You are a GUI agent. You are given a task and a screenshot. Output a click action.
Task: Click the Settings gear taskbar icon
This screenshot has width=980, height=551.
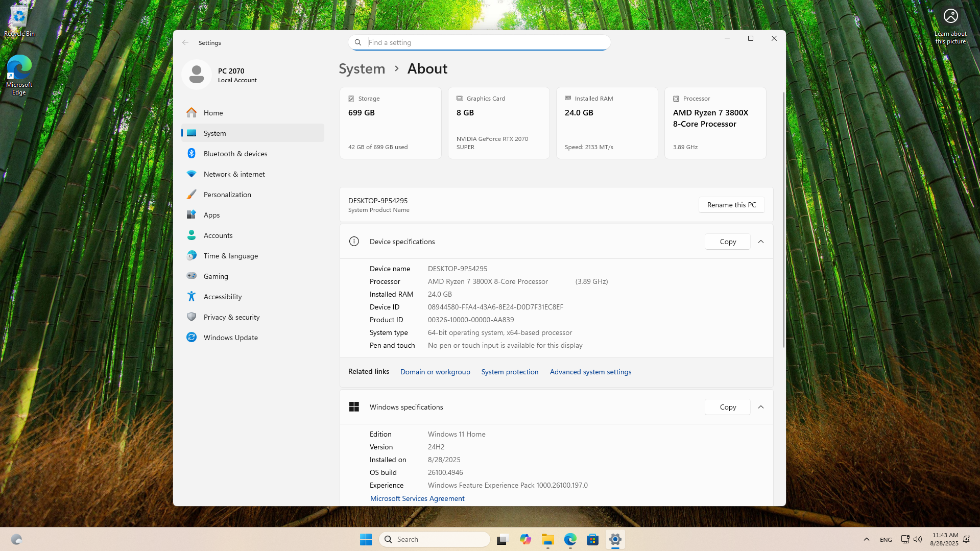click(615, 539)
